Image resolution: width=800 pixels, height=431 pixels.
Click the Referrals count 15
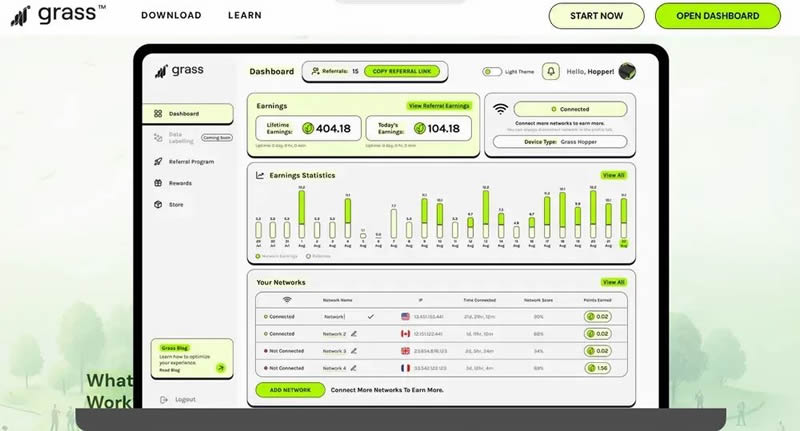[x=355, y=71]
